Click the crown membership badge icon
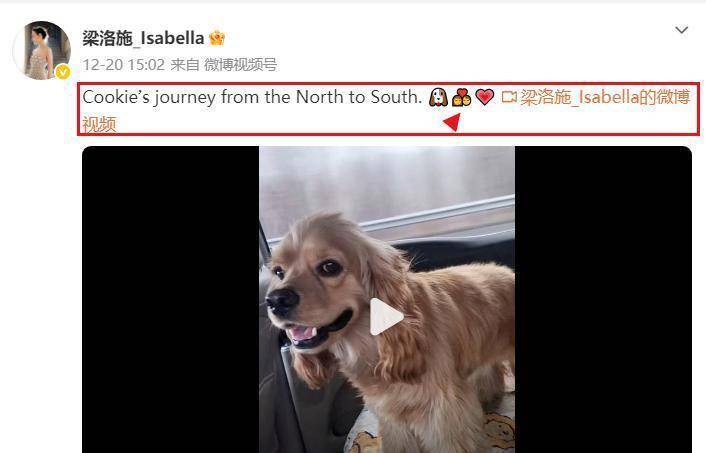 point(217,38)
